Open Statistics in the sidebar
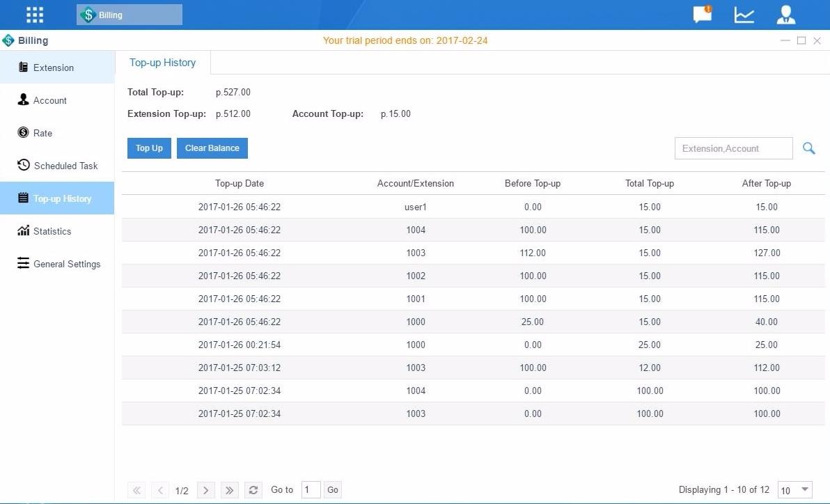This screenshot has width=830, height=504. [52, 231]
